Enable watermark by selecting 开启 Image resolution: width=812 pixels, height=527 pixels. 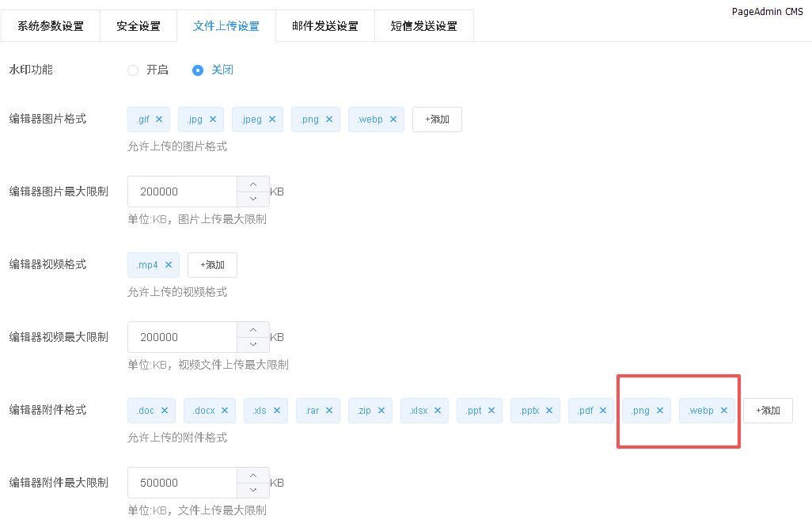click(x=133, y=70)
